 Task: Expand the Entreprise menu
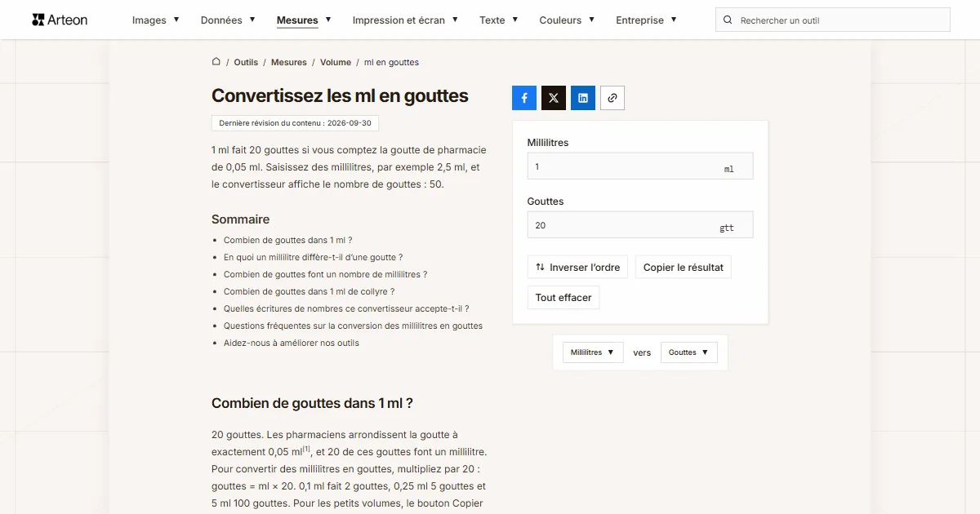coord(646,20)
